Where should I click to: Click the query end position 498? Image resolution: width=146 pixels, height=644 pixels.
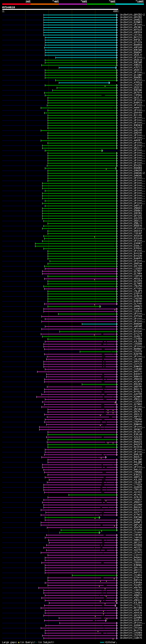115,11
